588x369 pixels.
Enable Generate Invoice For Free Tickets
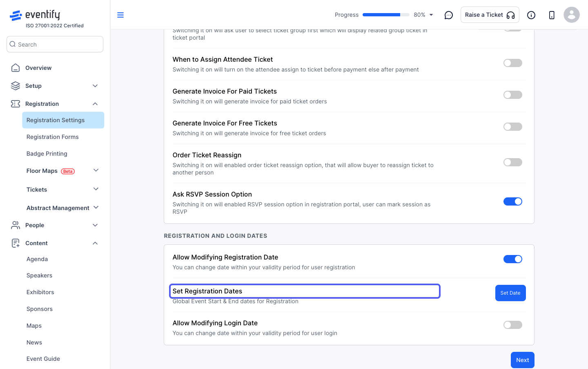pos(513,127)
